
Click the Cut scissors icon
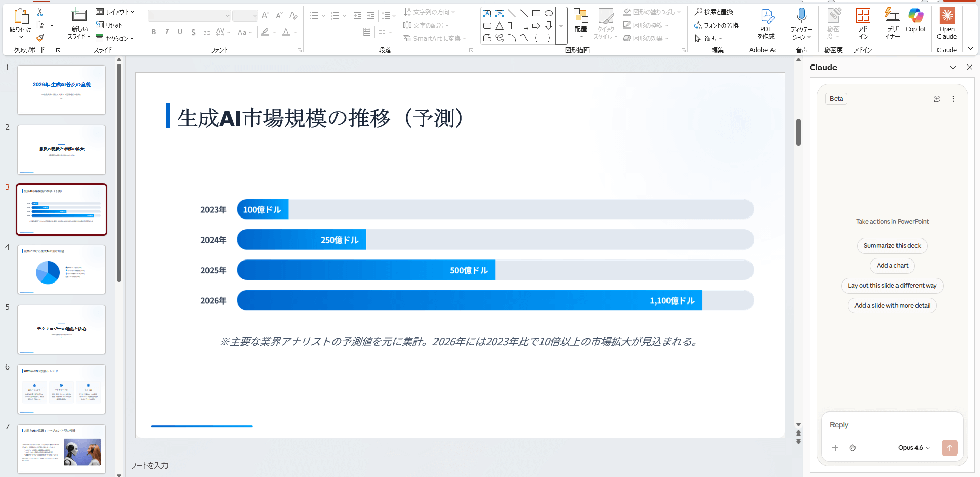tap(40, 12)
